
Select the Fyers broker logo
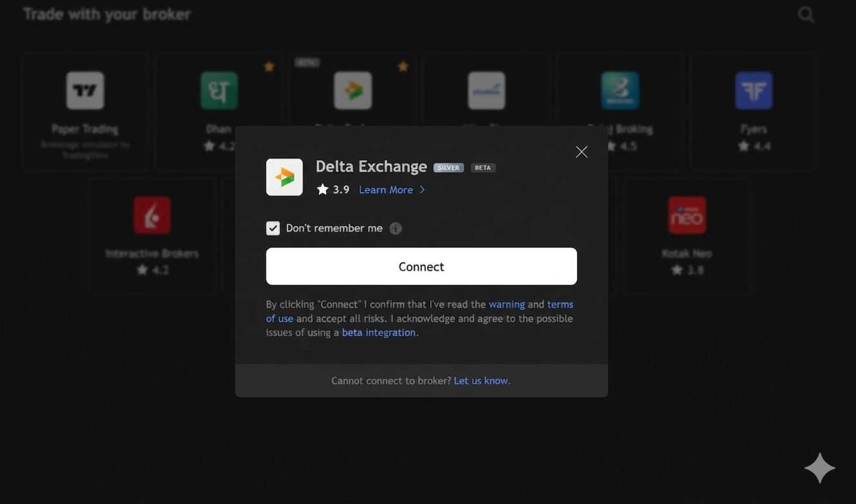[x=754, y=91]
